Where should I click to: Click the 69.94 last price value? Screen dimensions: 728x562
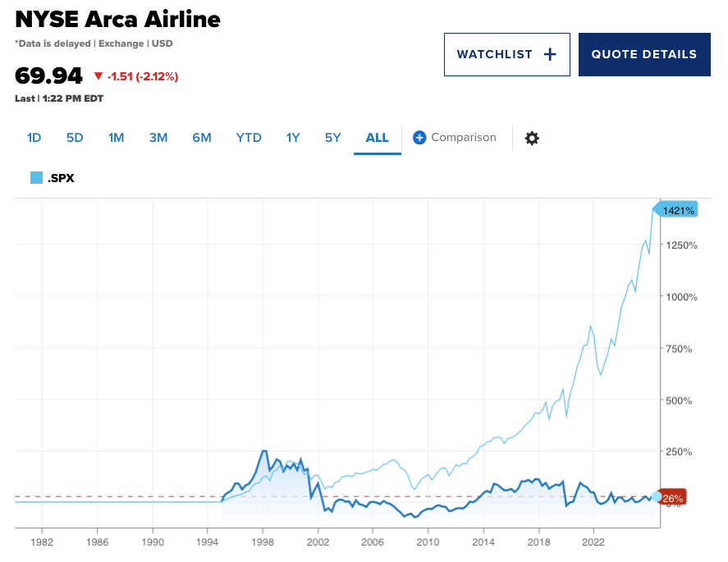click(x=48, y=75)
